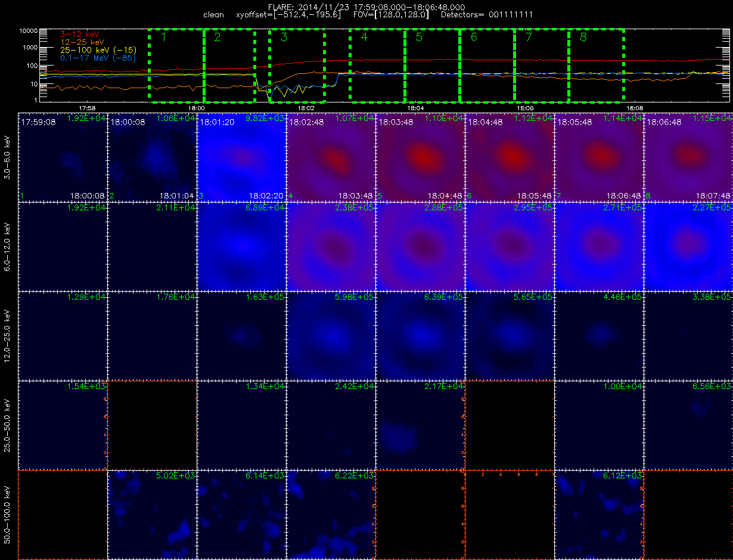Open the image panel with peak 1.34E+04
Image resolution: width=733 pixels, height=560 pixels.
241,424
